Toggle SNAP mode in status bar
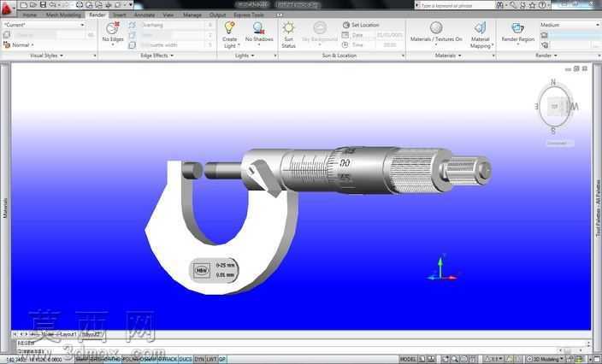The width and height of the screenshot is (602, 364). [81, 360]
